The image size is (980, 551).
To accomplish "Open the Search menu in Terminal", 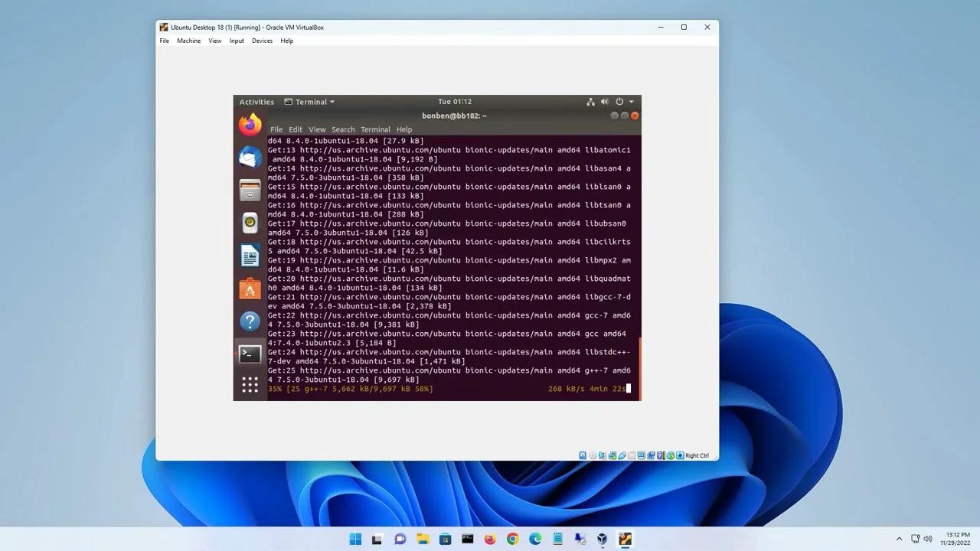I will coord(343,129).
